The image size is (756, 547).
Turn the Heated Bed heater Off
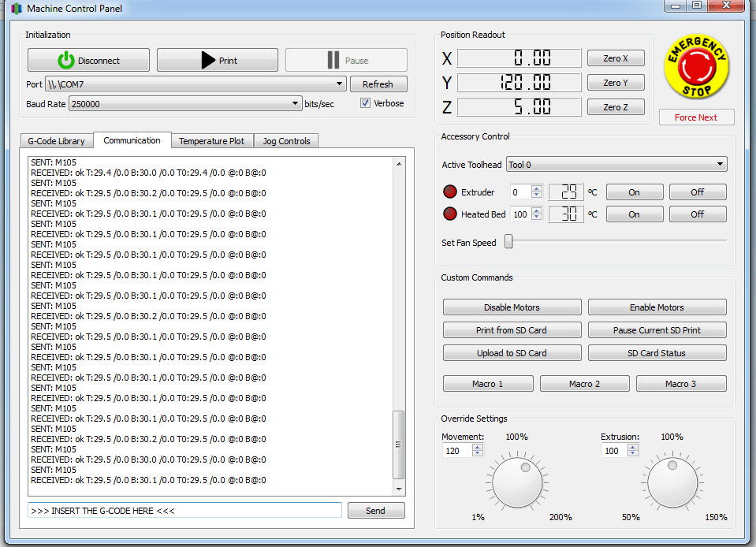[x=697, y=214]
